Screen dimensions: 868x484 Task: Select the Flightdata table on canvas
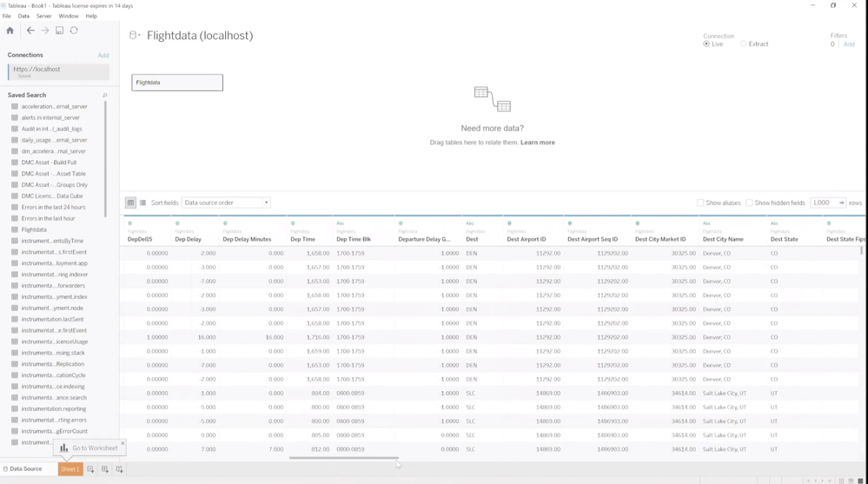(x=177, y=83)
